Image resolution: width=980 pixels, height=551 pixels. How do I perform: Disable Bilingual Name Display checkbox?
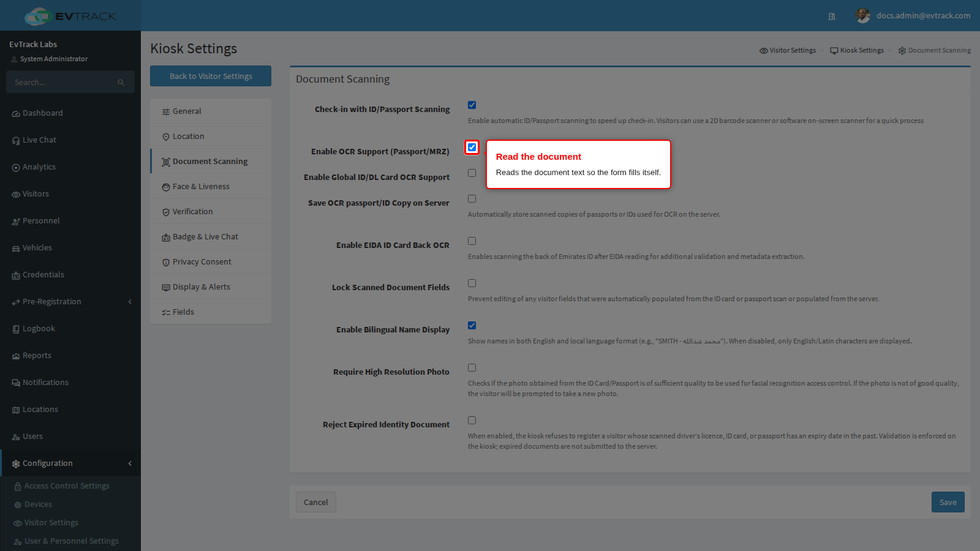click(x=472, y=326)
